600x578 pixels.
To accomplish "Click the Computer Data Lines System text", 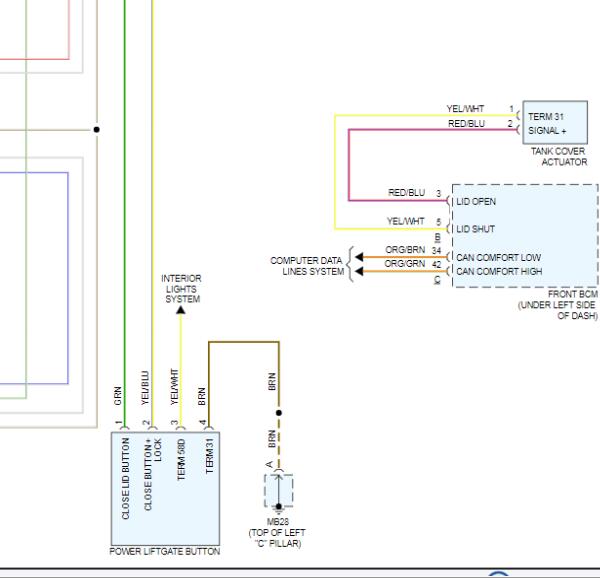I will [307, 265].
